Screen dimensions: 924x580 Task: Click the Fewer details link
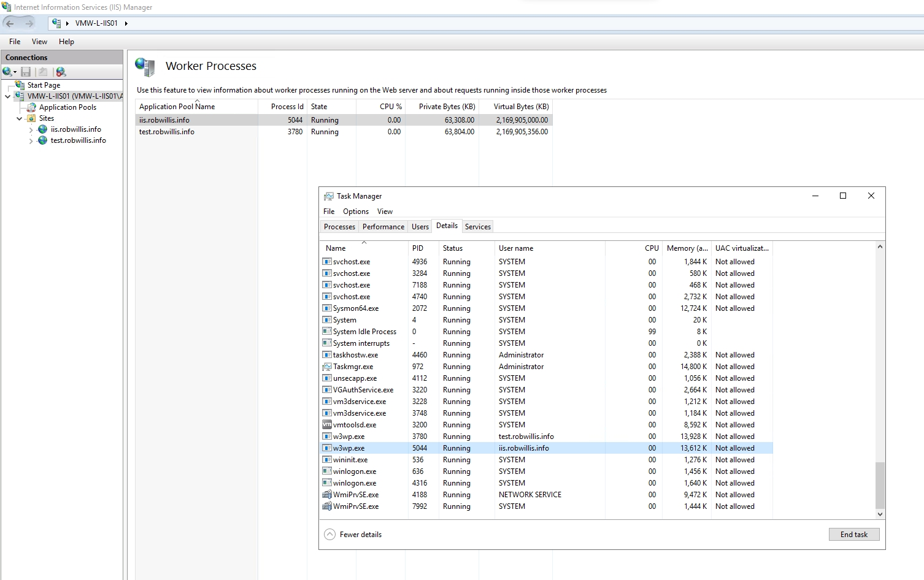click(361, 535)
